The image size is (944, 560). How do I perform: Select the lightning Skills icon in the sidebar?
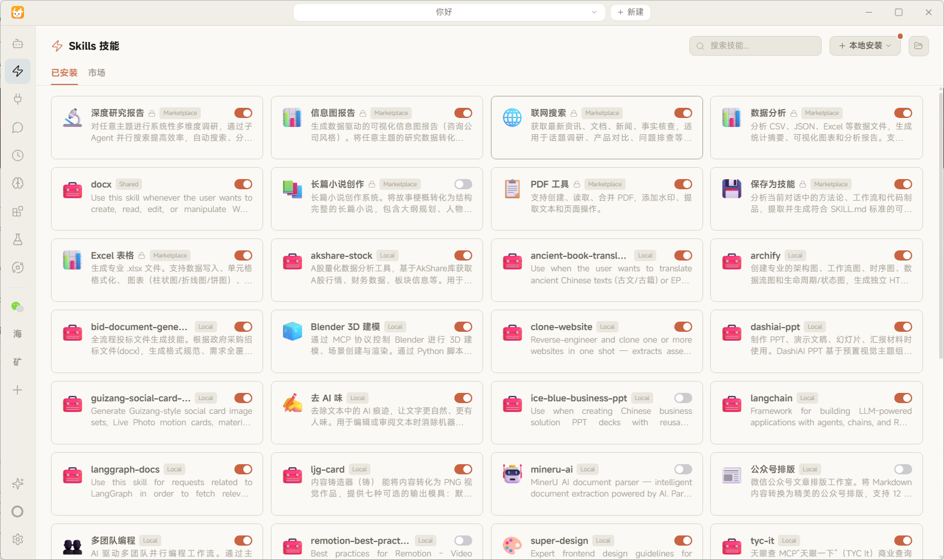coord(18,71)
